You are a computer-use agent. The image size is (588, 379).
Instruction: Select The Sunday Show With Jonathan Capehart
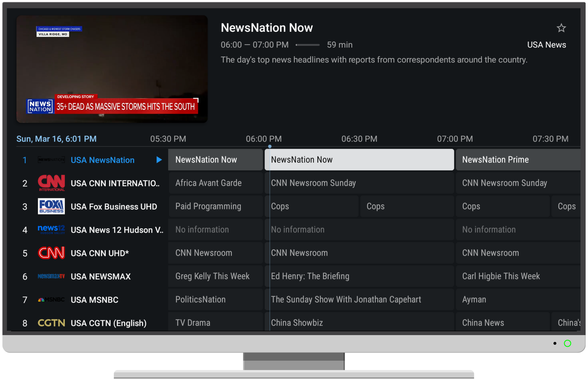click(x=359, y=299)
